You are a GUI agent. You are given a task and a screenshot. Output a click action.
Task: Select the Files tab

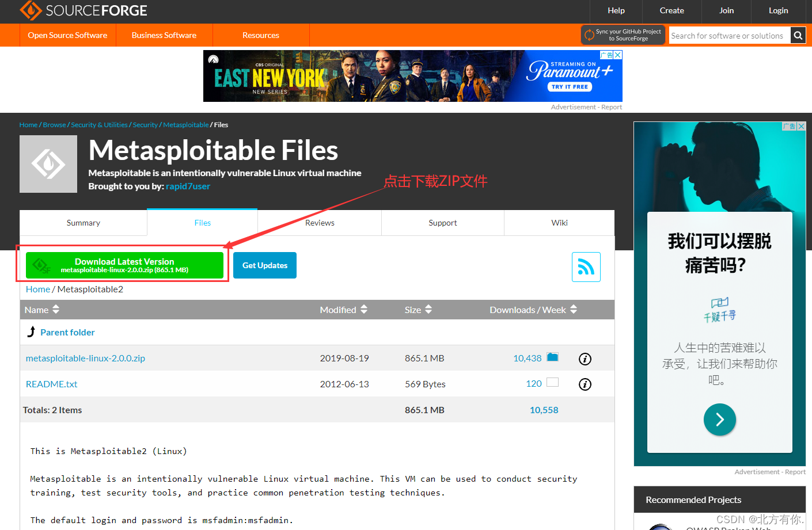(203, 223)
